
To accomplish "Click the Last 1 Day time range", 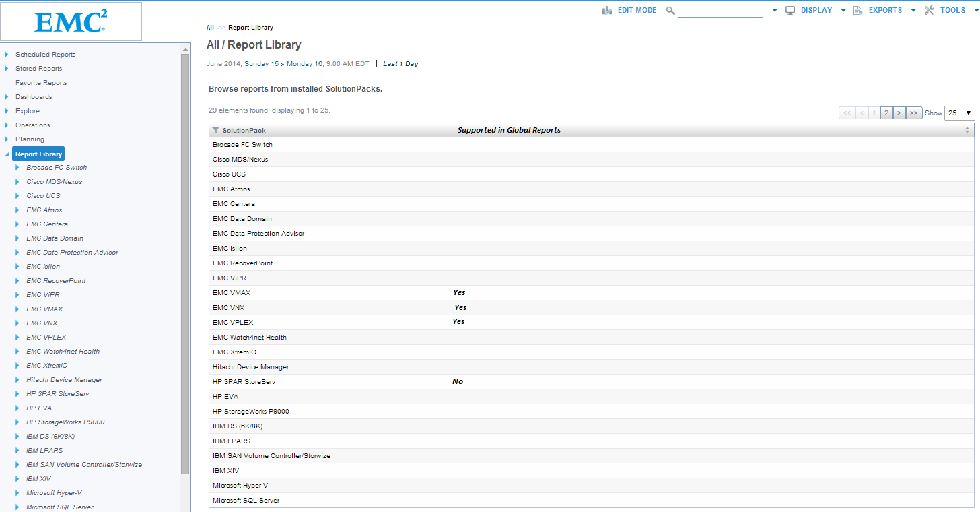I will [400, 64].
